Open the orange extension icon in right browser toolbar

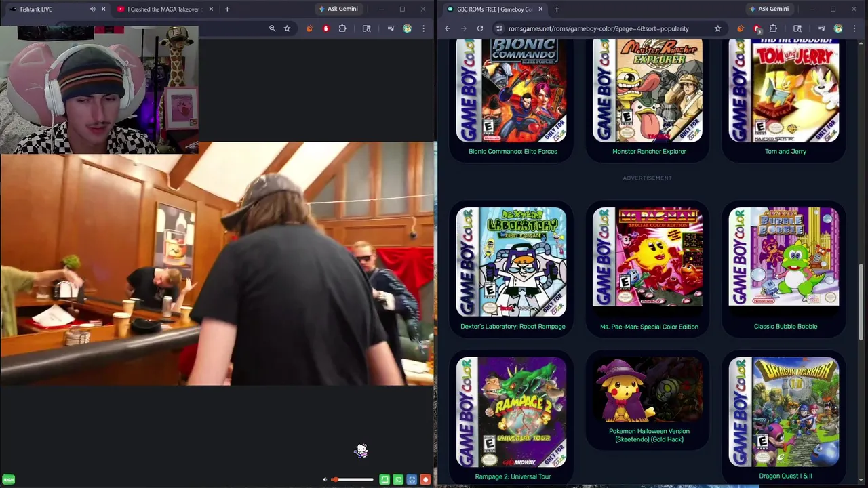point(740,28)
